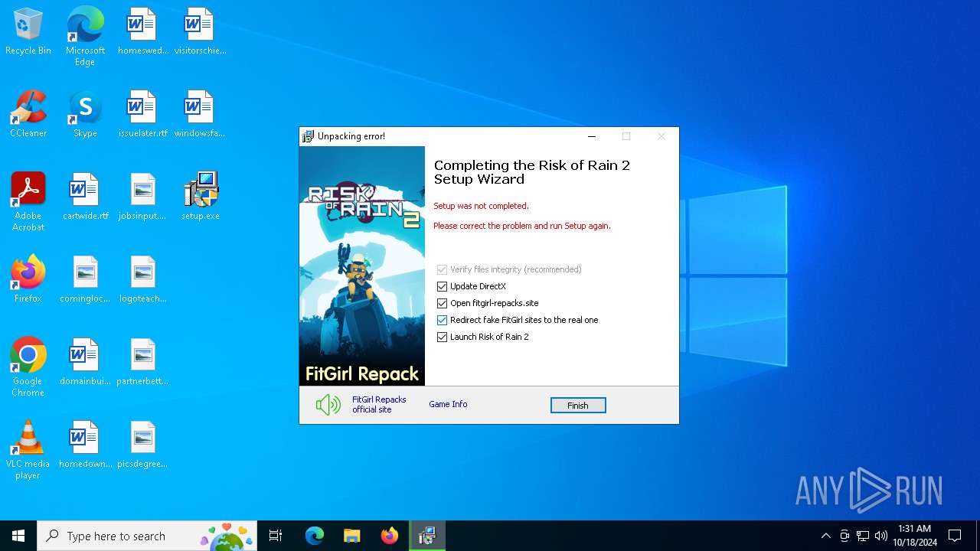
Task: Focus the setup installer taskbar button
Action: 427,536
